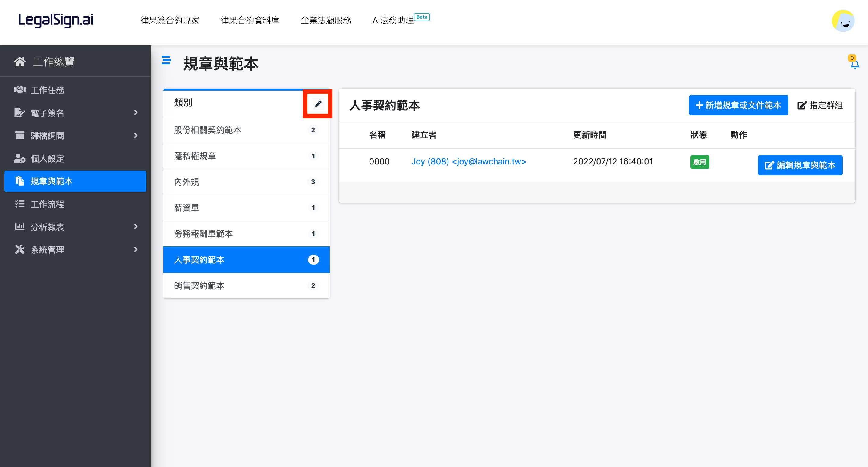Viewport: 868px width, 467px height.
Task: Click the LegalSign.ai logo
Action: [55, 20]
